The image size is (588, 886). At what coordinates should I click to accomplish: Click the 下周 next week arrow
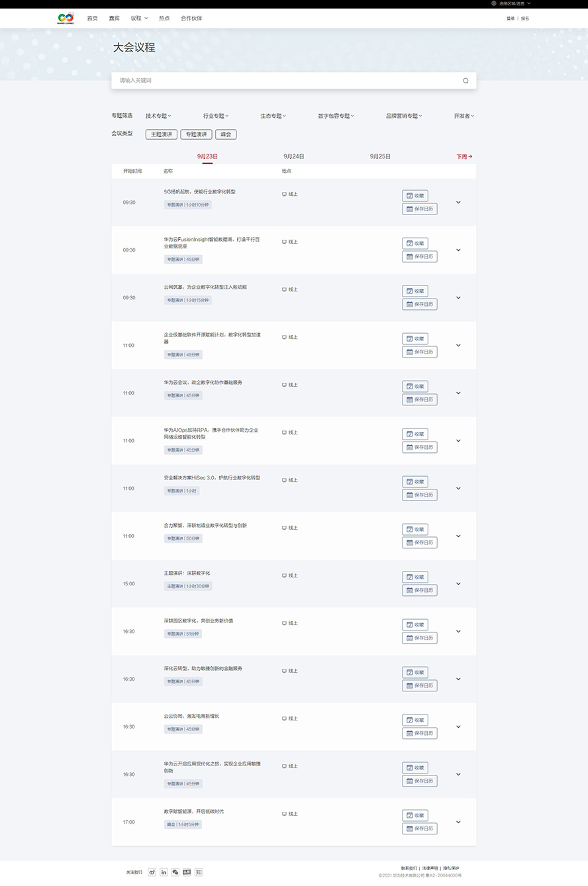pyautogui.click(x=464, y=157)
